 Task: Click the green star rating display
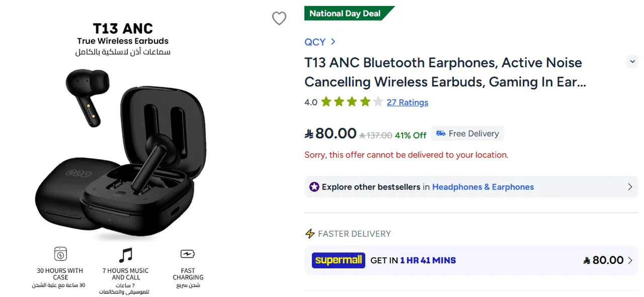(352, 102)
